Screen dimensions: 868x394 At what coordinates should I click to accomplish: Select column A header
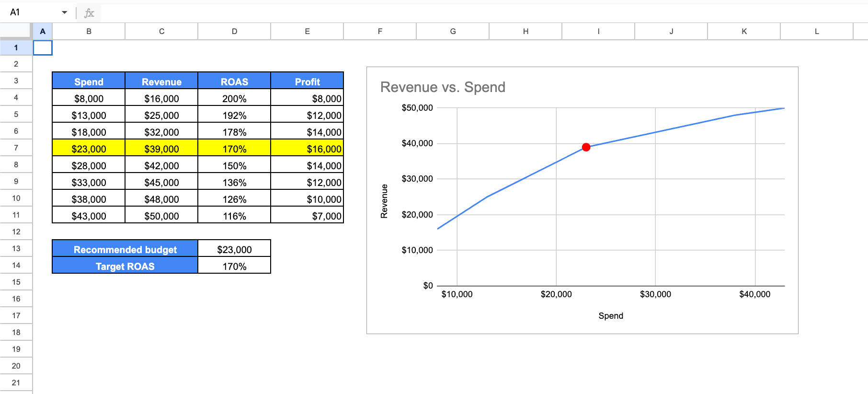click(x=43, y=31)
